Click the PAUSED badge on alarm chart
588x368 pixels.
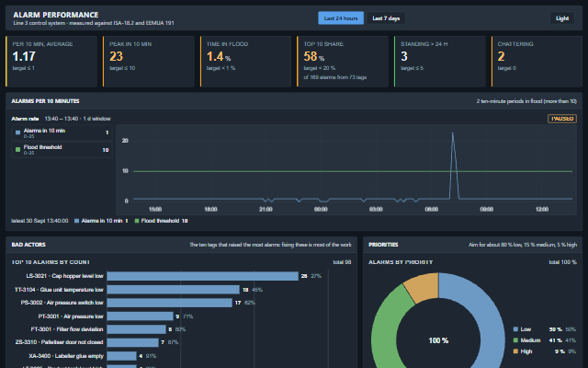tap(562, 119)
